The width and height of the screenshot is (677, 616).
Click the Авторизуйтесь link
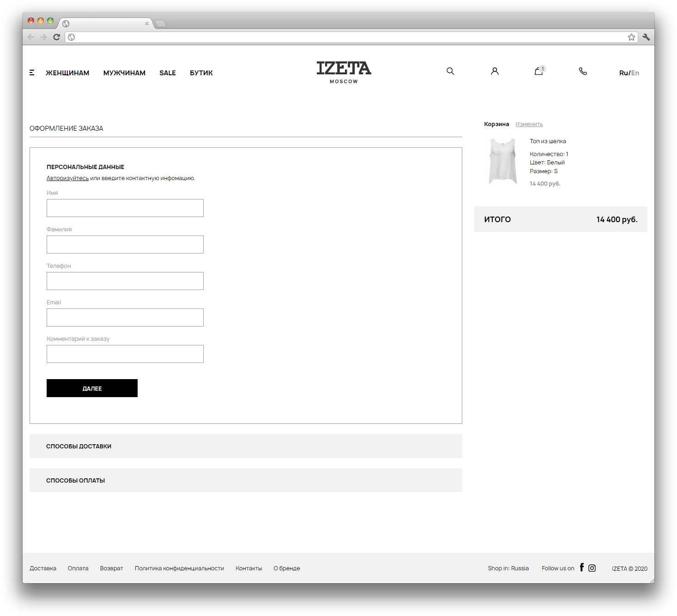coord(67,178)
